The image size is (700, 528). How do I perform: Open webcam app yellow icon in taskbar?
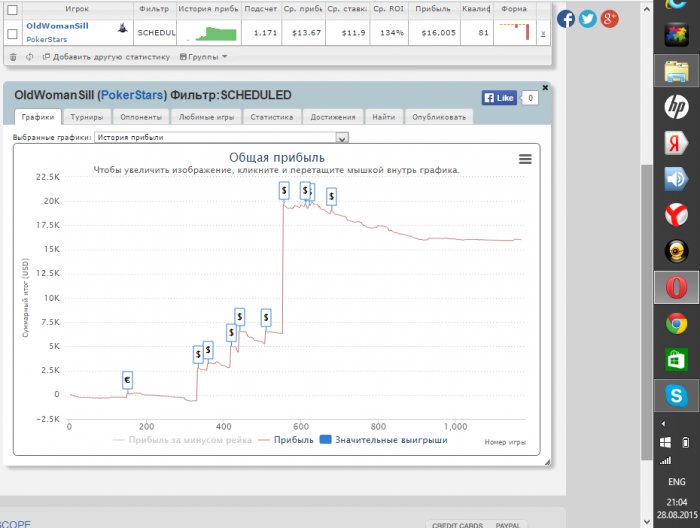coord(676,251)
